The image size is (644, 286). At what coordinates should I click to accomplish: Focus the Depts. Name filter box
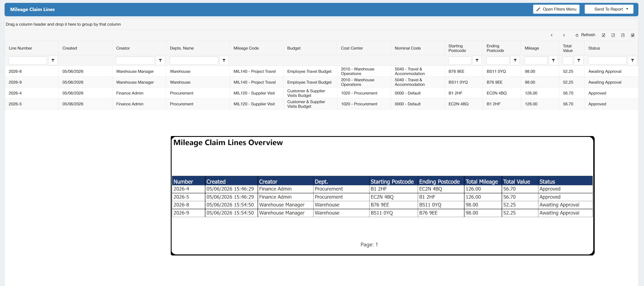(194, 61)
